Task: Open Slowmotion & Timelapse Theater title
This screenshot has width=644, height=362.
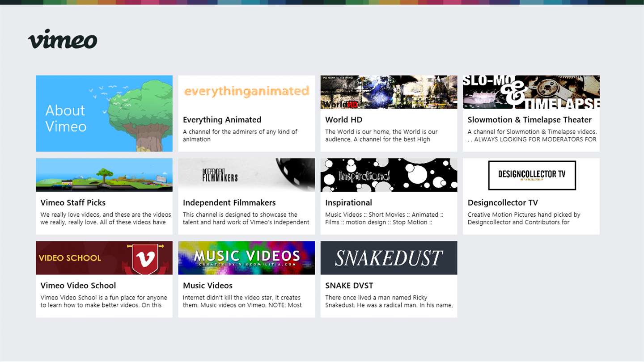Action: pos(530,120)
